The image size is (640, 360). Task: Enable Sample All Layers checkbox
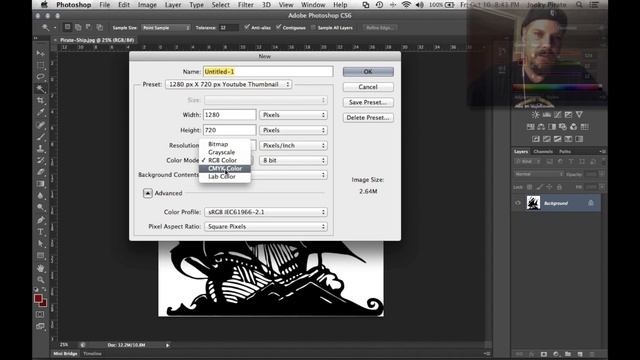coord(313,27)
